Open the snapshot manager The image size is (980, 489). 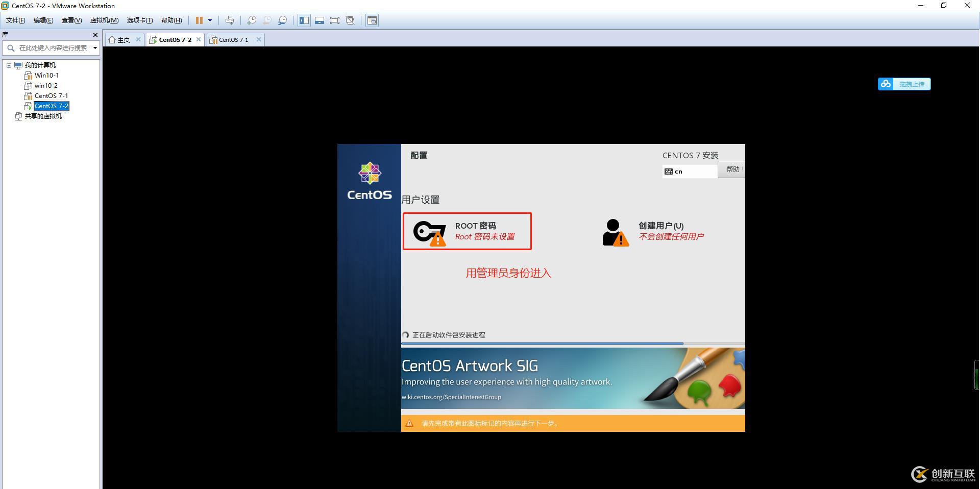[282, 20]
